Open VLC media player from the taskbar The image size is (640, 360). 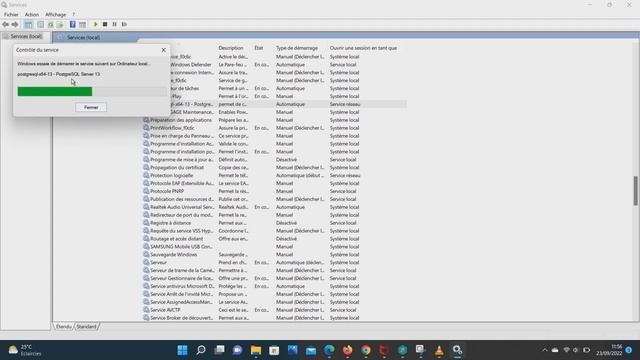click(x=439, y=350)
